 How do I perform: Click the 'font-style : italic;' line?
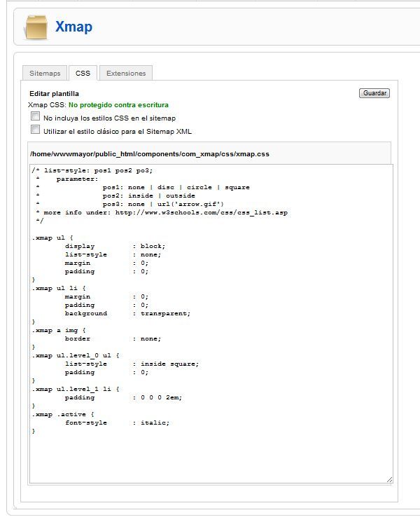118,422
